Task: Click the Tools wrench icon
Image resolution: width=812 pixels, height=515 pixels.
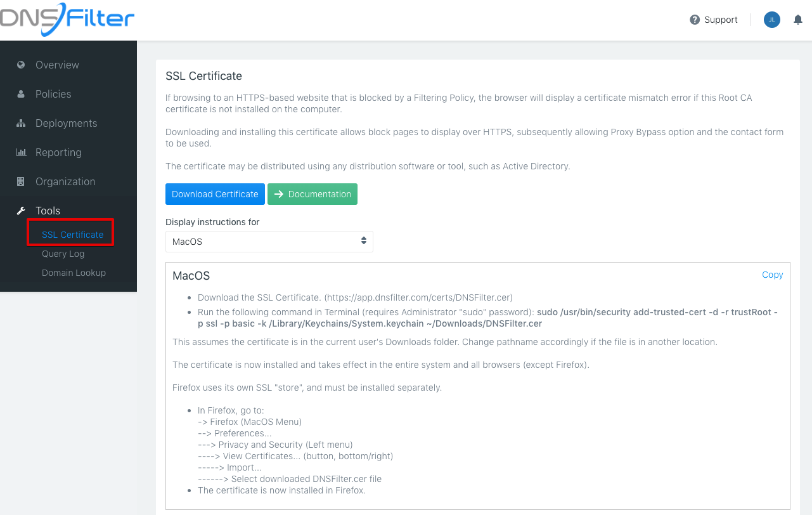Action: pos(21,211)
